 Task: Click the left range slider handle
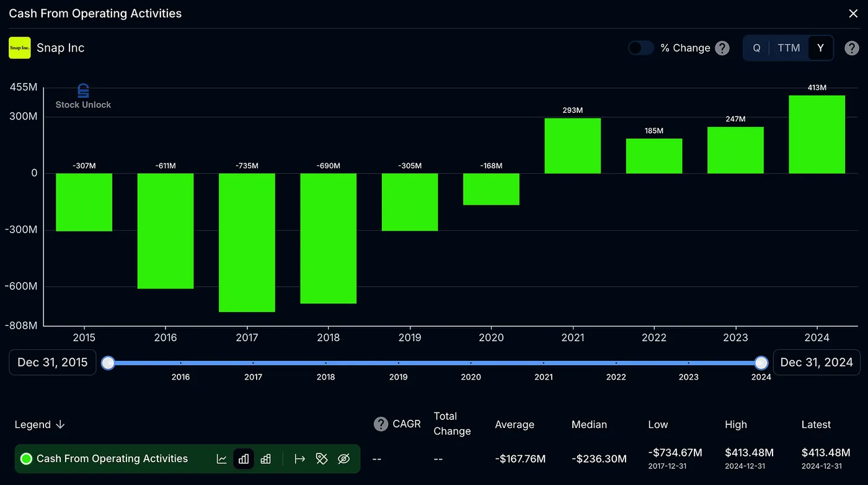(108, 363)
